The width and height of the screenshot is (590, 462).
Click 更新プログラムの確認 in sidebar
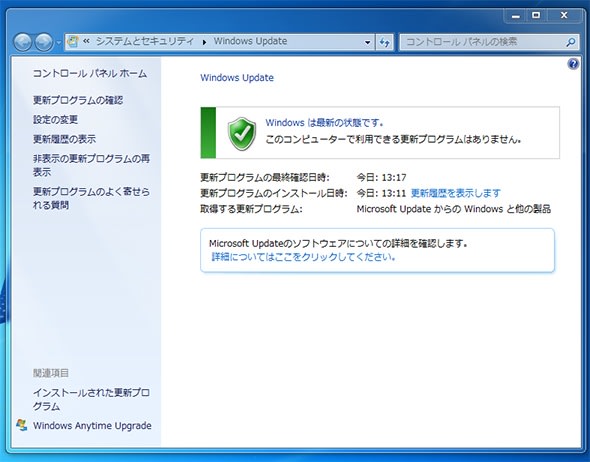(x=78, y=100)
